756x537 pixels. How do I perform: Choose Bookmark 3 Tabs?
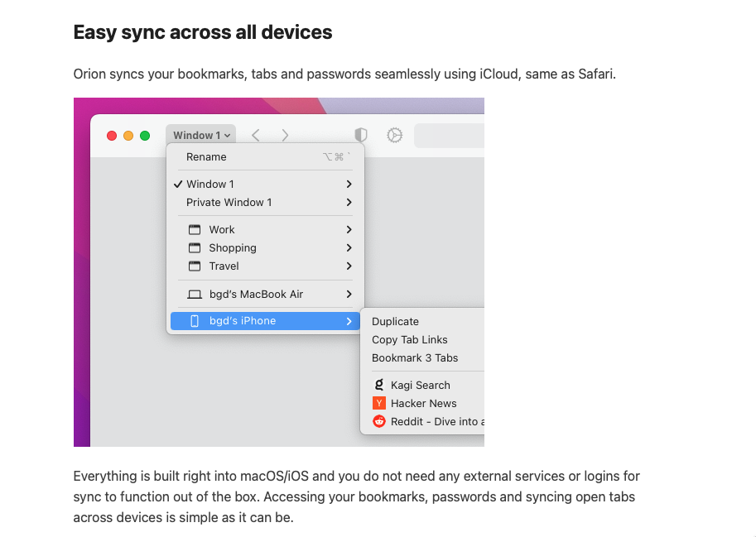(x=414, y=358)
